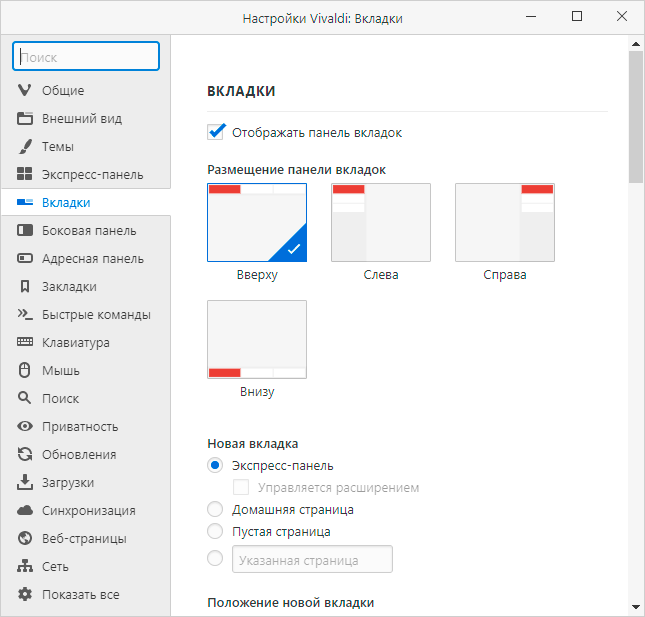Click the side panel icon for Боковая панель
Screen dimensions: 645x617
[25, 230]
